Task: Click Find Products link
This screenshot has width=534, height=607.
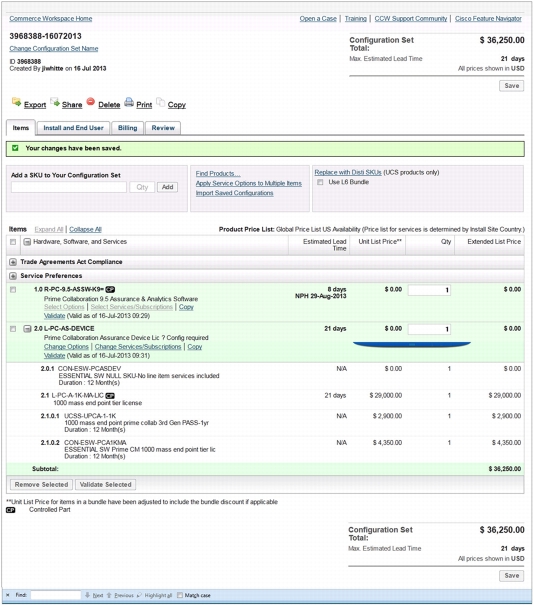Action: pyautogui.click(x=218, y=174)
